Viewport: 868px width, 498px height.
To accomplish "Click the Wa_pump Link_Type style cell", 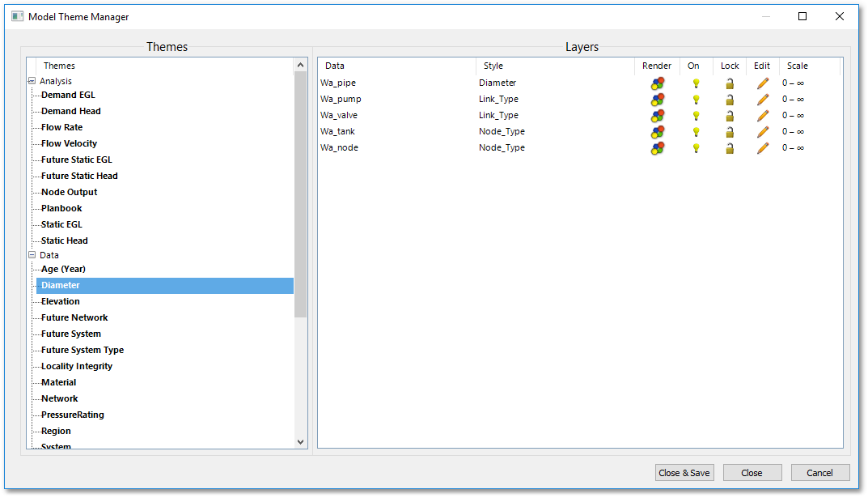I will click(498, 99).
